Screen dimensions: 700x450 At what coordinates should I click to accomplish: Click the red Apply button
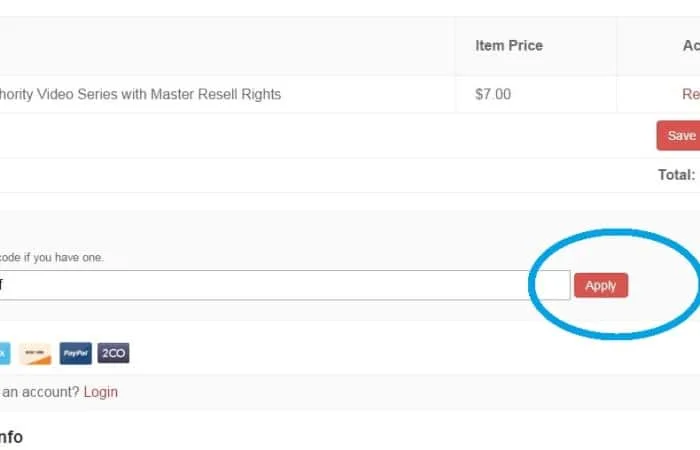click(x=601, y=285)
